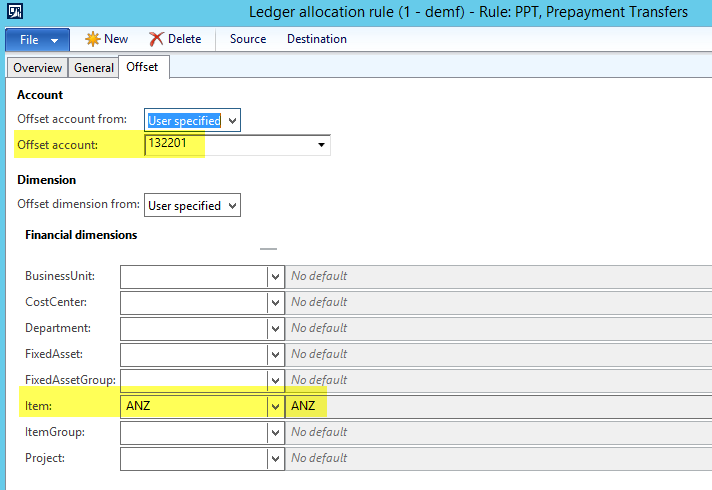
Task: Open the File menu
Action: pos(37,40)
